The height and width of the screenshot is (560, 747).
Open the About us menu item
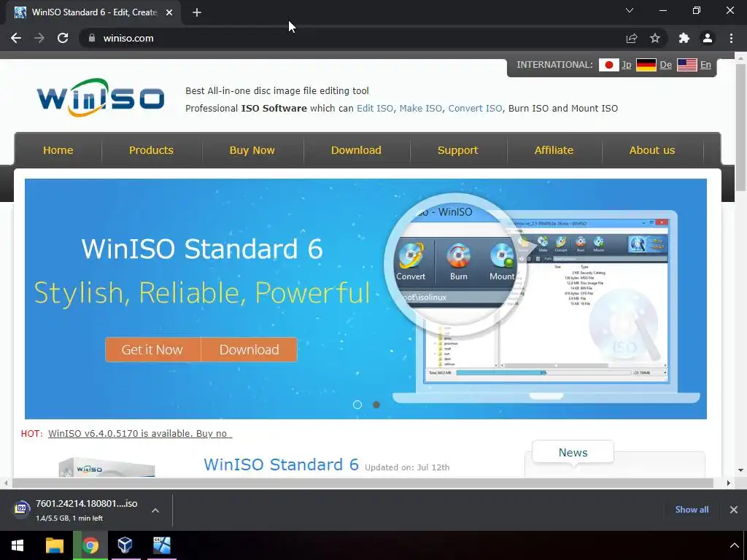click(651, 150)
